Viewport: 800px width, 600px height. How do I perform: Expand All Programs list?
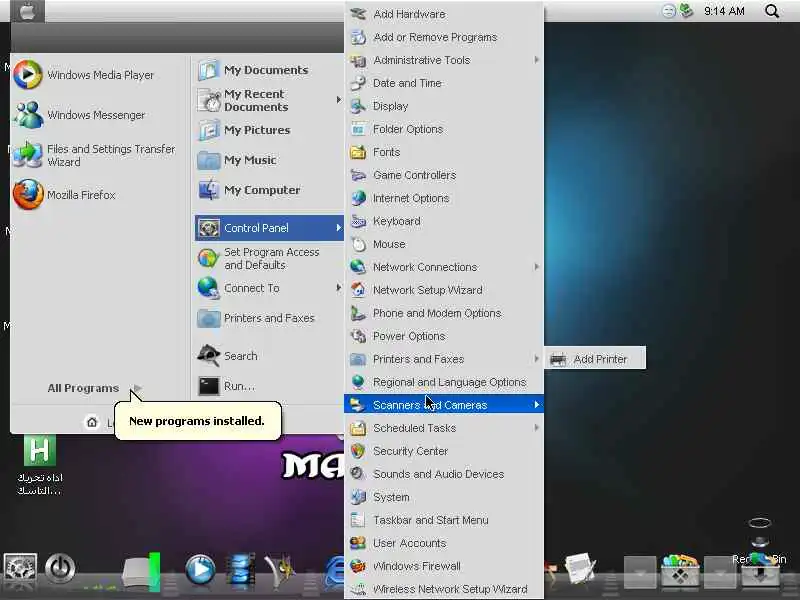94,388
